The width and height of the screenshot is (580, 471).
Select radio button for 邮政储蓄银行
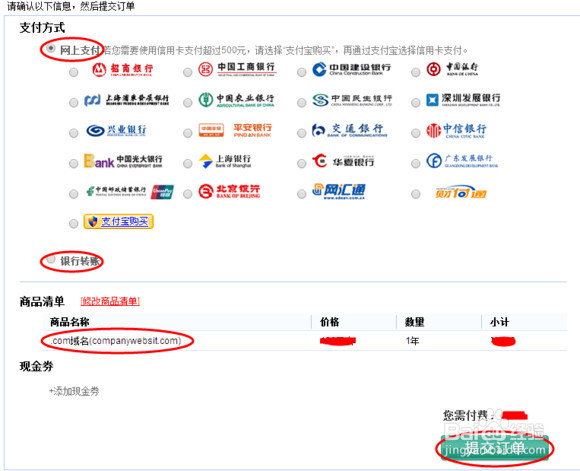(74, 193)
